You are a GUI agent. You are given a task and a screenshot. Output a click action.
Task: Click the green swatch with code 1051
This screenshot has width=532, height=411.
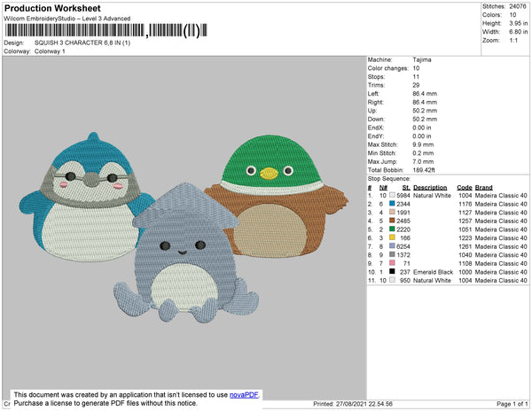tap(392, 229)
